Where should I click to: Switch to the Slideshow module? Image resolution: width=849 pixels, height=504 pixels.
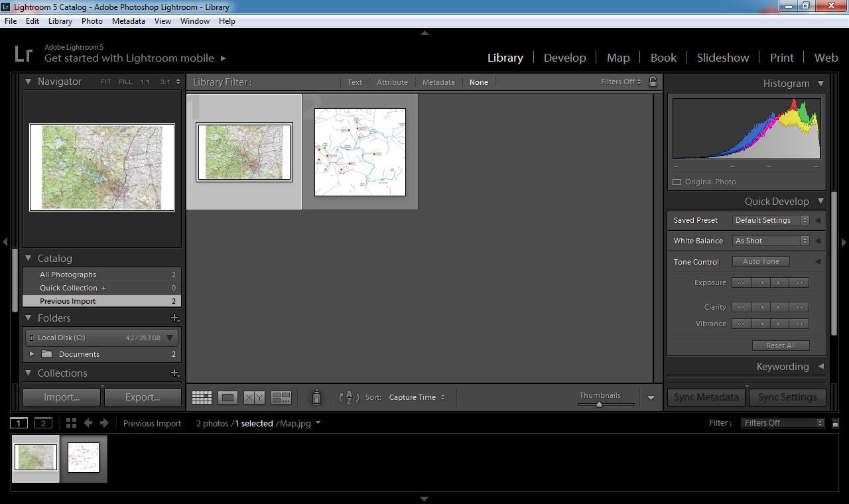(x=723, y=58)
